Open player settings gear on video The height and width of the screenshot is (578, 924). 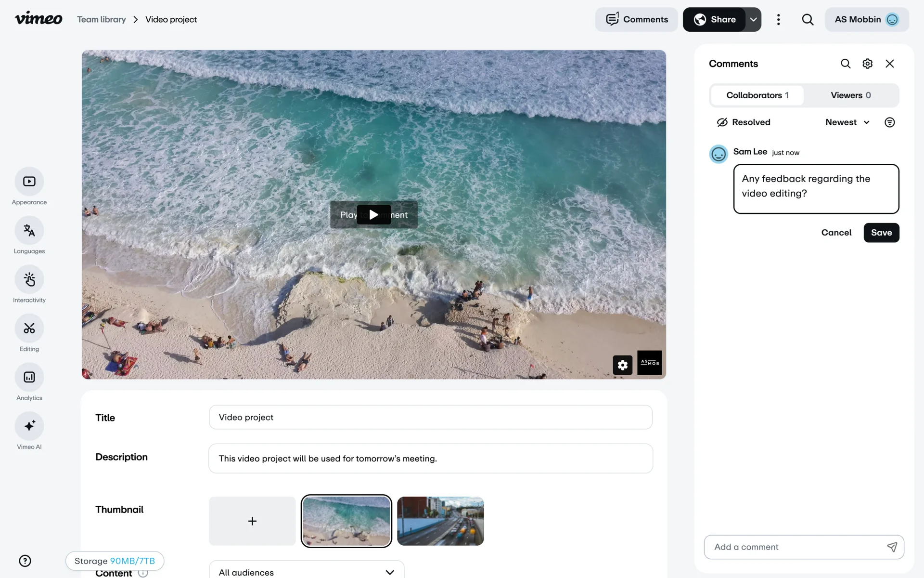[622, 365]
